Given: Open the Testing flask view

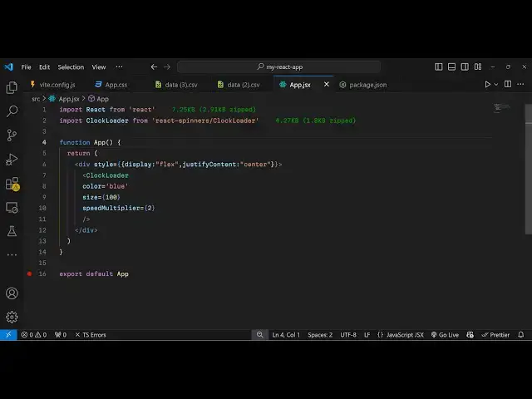Looking at the screenshot, I should [x=12, y=231].
